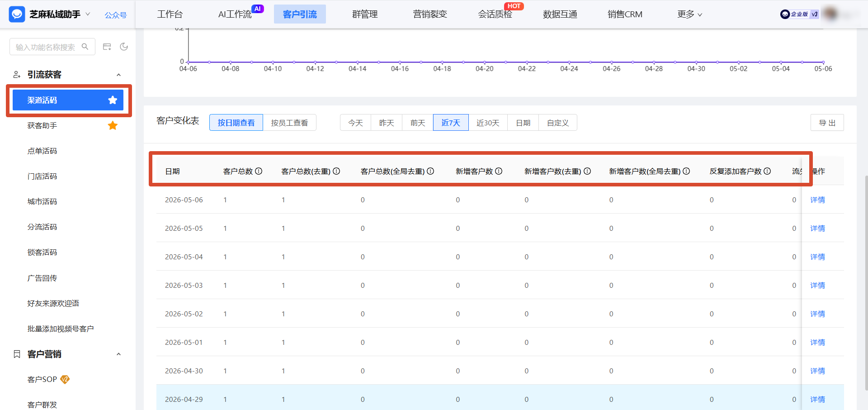Toggle dark mode moon icon
The image size is (868, 410).
tap(124, 47)
